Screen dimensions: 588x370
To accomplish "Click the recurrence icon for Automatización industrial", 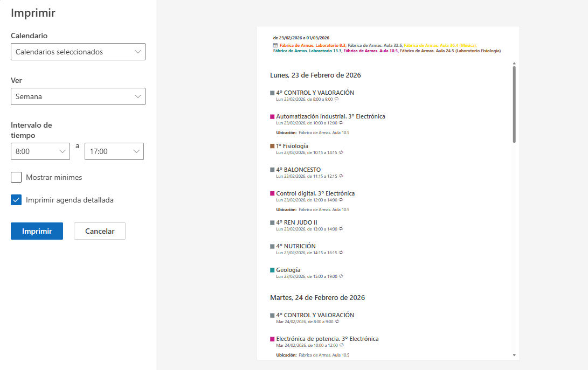I will click(342, 122).
